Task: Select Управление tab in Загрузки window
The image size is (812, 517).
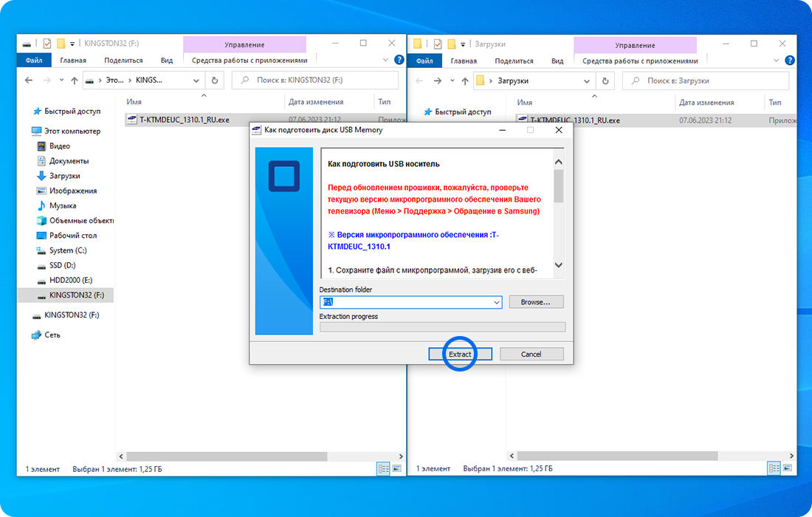Action: coord(635,45)
